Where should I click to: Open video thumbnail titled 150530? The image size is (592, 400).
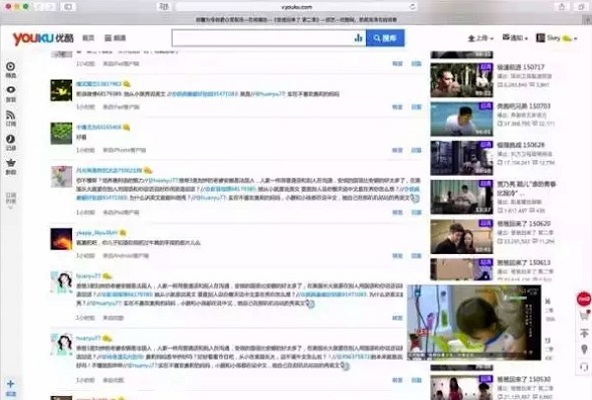tap(462, 387)
